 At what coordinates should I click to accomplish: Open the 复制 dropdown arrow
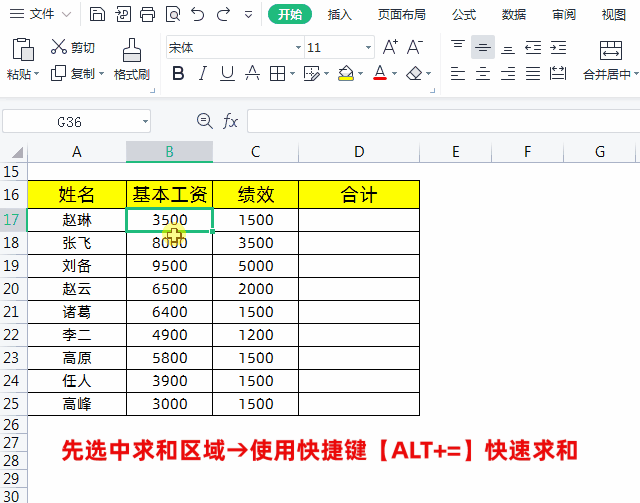102,74
